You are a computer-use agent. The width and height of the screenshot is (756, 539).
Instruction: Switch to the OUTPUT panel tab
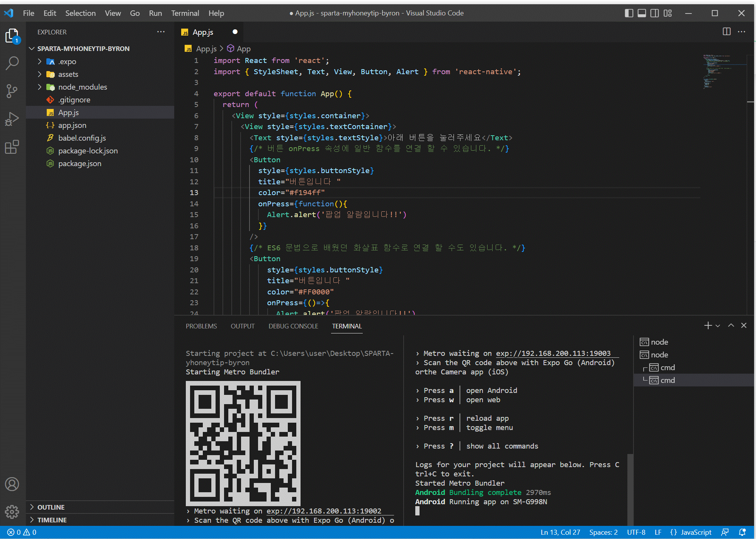(243, 326)
